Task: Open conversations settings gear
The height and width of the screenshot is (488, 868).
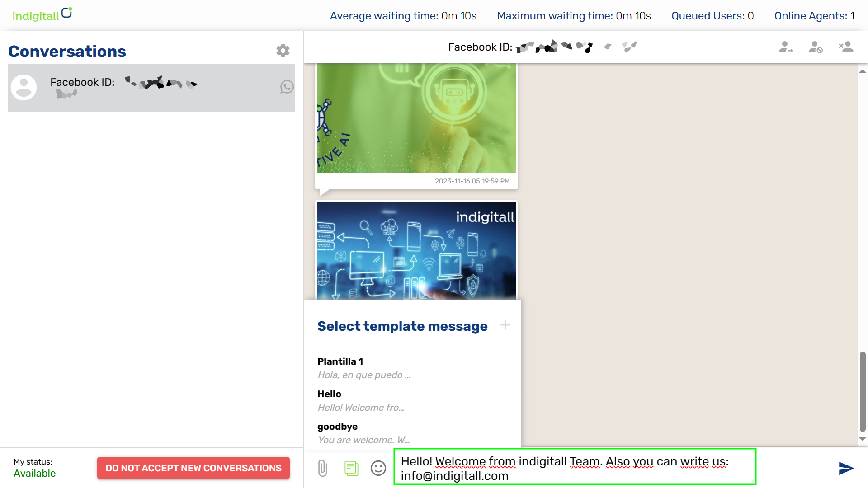Action: click(283, 51)
